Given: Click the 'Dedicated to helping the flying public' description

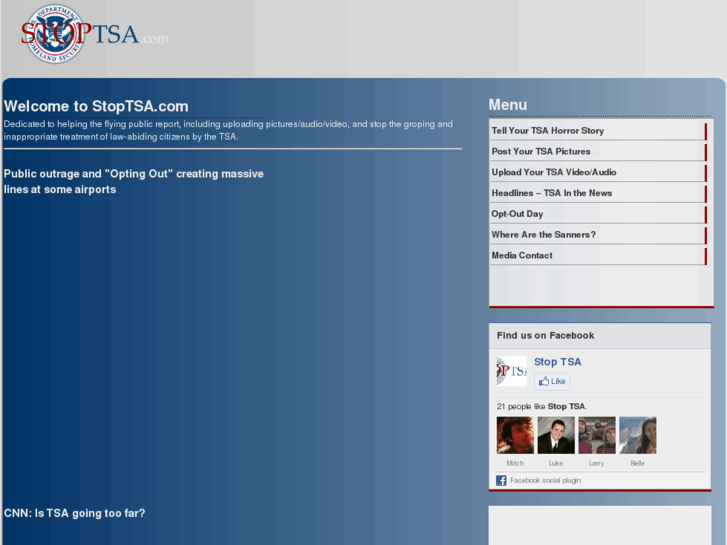Looking at the screenshot, I should point(228,130).
